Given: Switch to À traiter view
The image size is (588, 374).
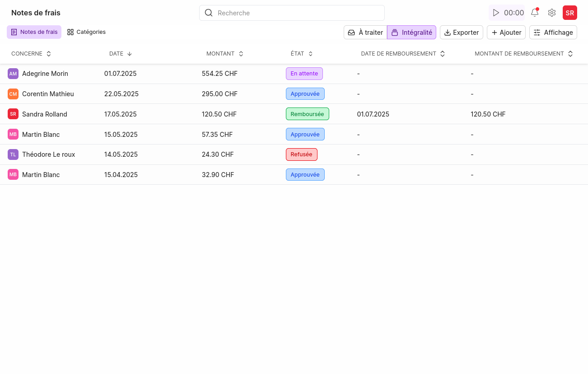Looking at the screenshot, I should [x=365, y=33].
